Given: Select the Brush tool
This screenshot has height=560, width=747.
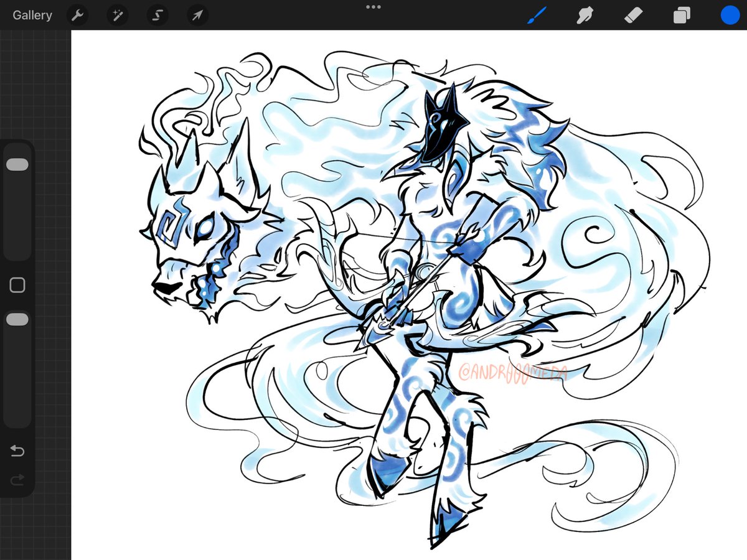Looking at the screenshot, I should pyautogui.click(x=537, y=15).
